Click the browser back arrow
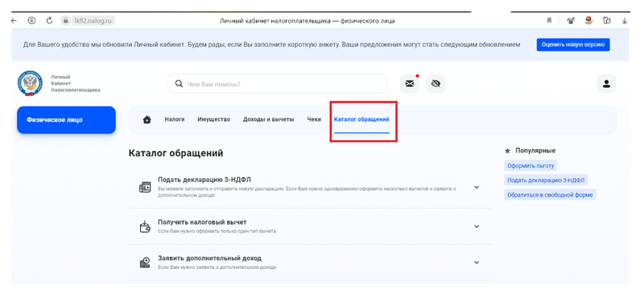644x298 pixels. pyautogui.click(x=14, y=21)
